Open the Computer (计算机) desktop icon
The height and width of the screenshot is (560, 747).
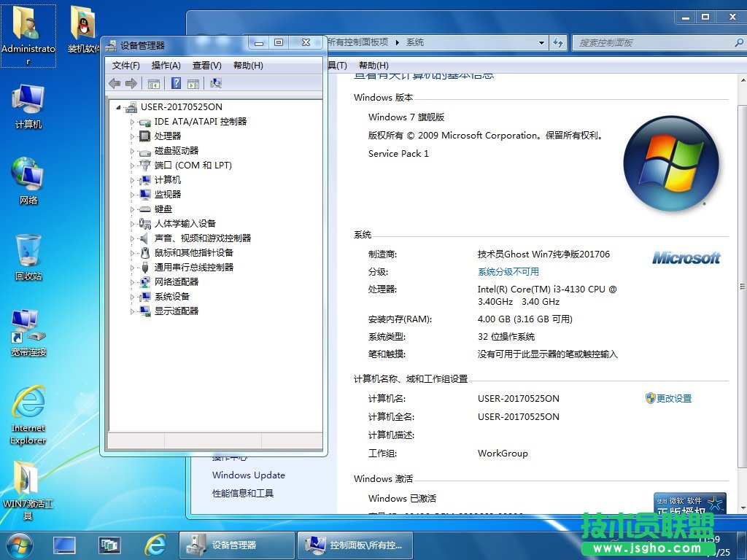[28, 106]
